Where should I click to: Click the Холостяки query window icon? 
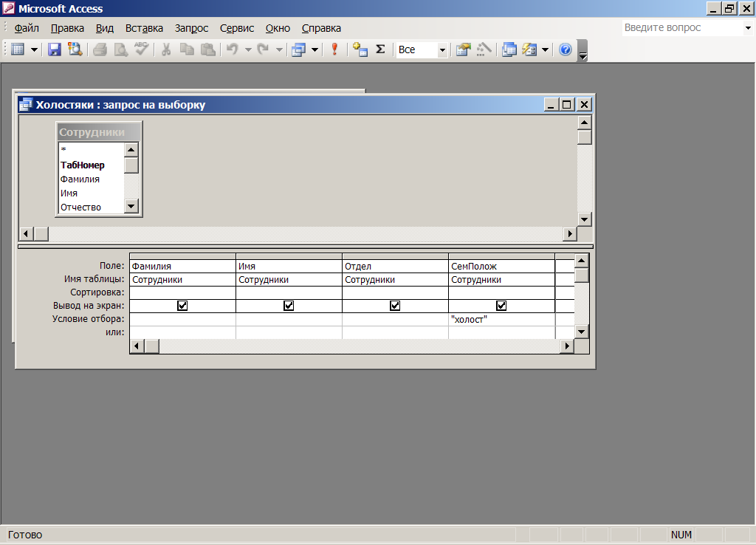(26, 105)
